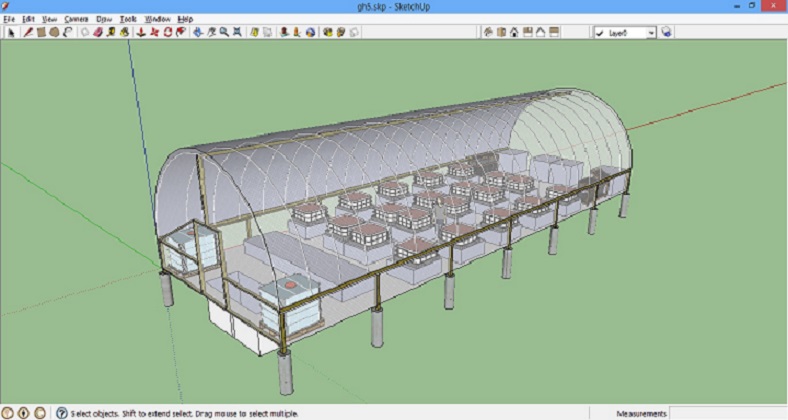Image resolution: width=788 pixels, height=420 pixels.
Task: Select the arrow Select tool
Action: point(11,33)
